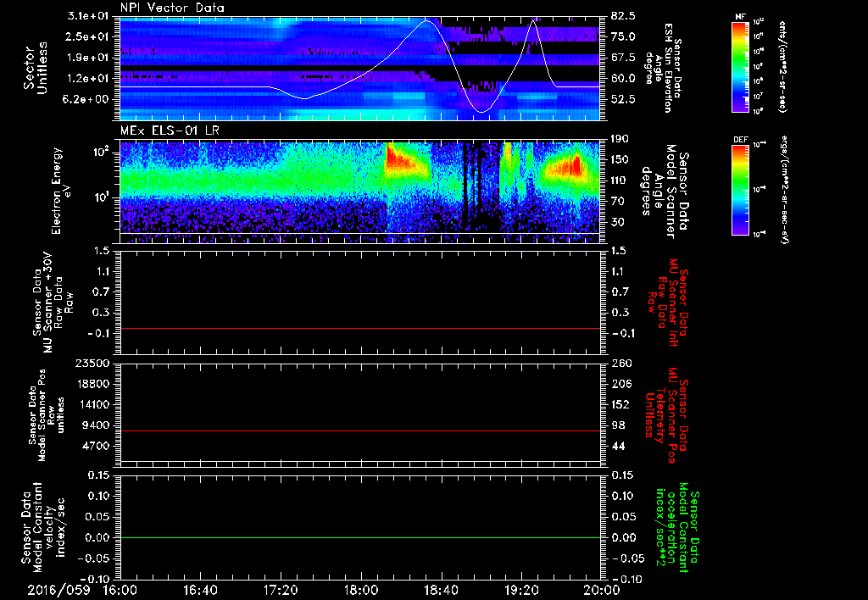Click the green zero line in velocity panel
Viewport: 868px width, 600px height.
click(x=360, y=537)
